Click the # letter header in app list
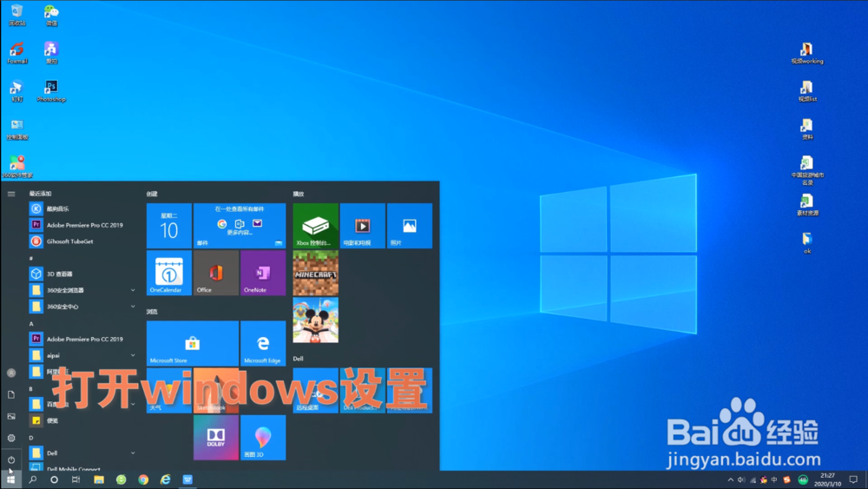Image resolution: width=868 pixels, height=489 pixels. [31, 258]
